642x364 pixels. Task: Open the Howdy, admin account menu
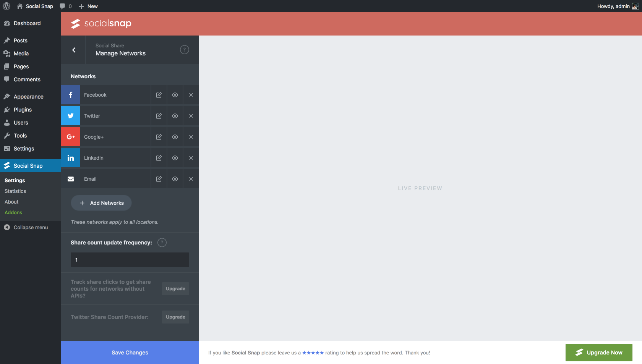click(618, 6)
